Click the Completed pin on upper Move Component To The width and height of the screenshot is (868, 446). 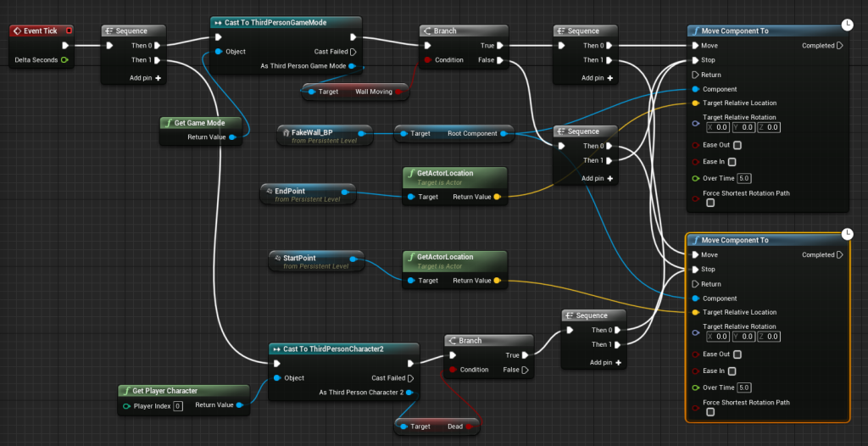point(839,46)
